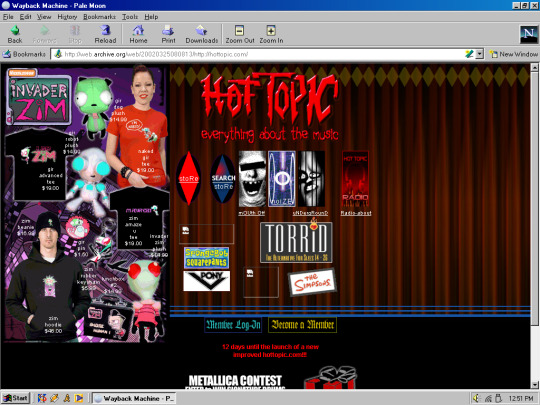Follow the mOUth Off text link
This screenshot has height=405, width=540.
[x=252, y=213]
